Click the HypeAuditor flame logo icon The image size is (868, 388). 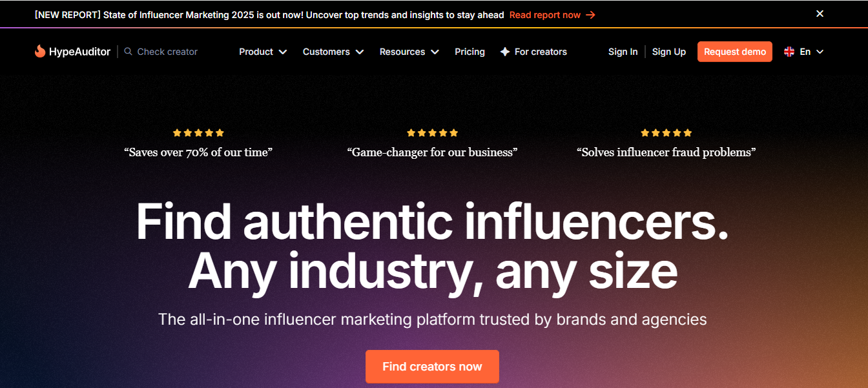[x=40, y=52]
